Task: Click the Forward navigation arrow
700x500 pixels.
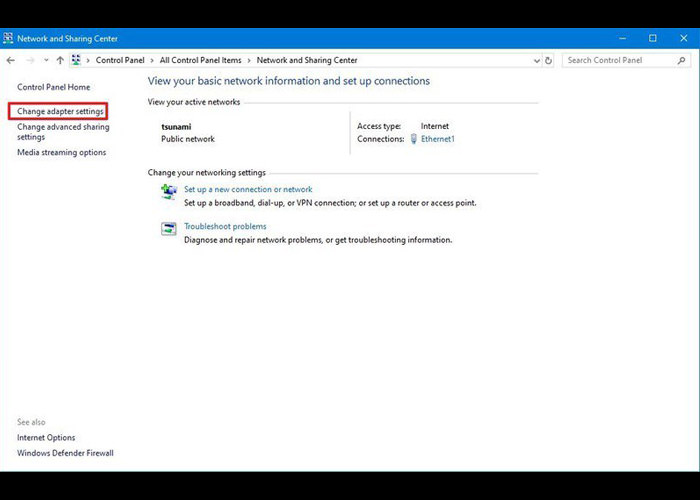Action: pos(30,60)
